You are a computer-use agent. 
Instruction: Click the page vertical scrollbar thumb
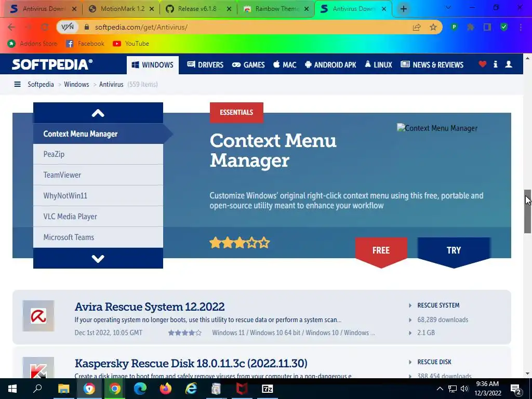point(528,211)
